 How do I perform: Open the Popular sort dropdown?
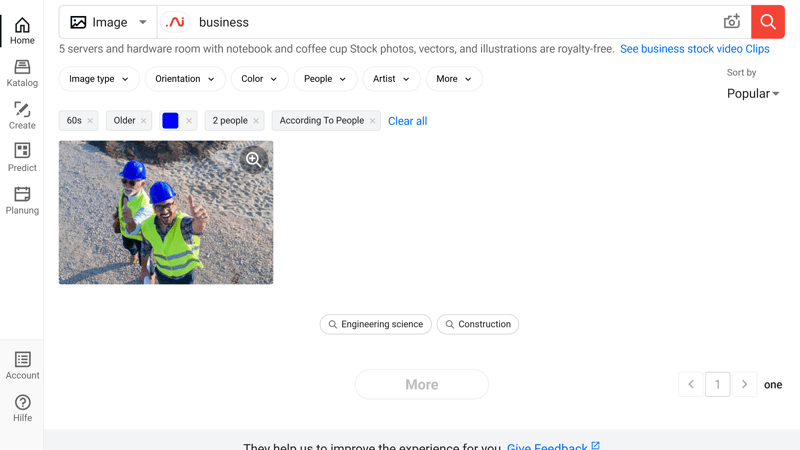click(x=753, y=94)
